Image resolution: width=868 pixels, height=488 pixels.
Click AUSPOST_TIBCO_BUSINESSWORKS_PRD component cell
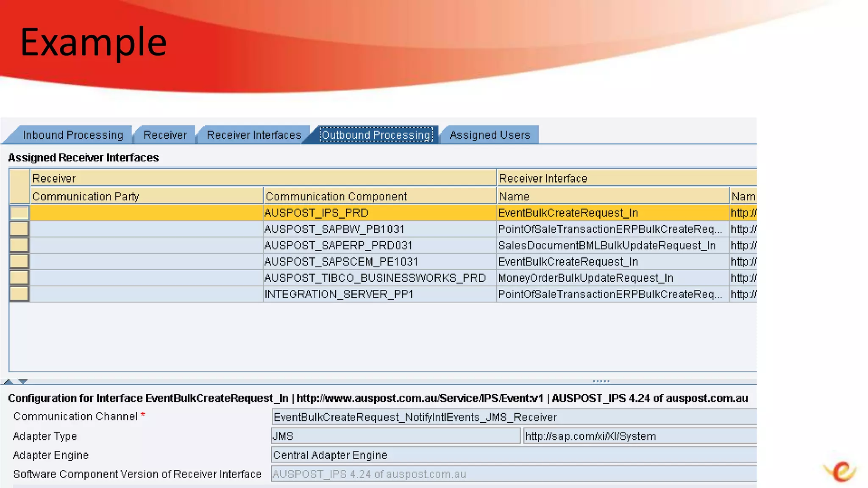380,277
